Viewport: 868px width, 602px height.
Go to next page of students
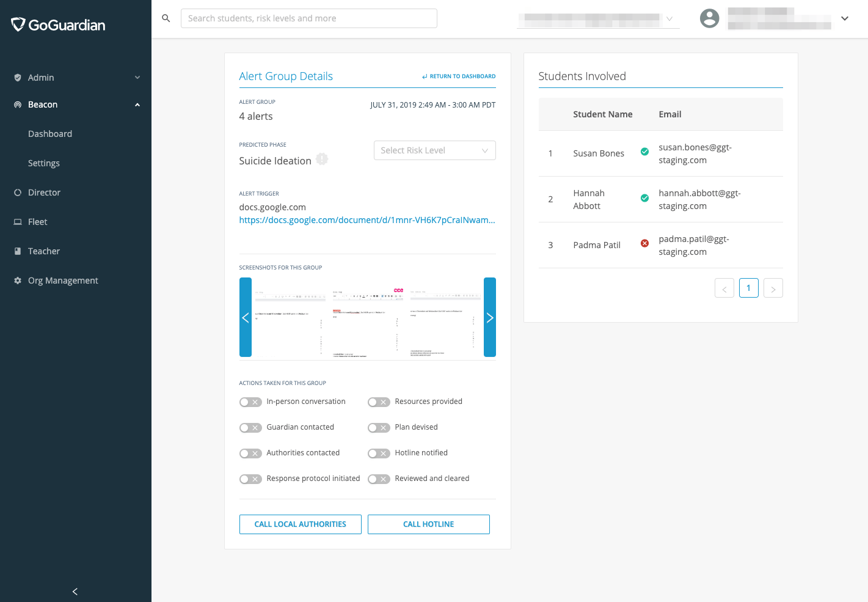tap(773, 288)
